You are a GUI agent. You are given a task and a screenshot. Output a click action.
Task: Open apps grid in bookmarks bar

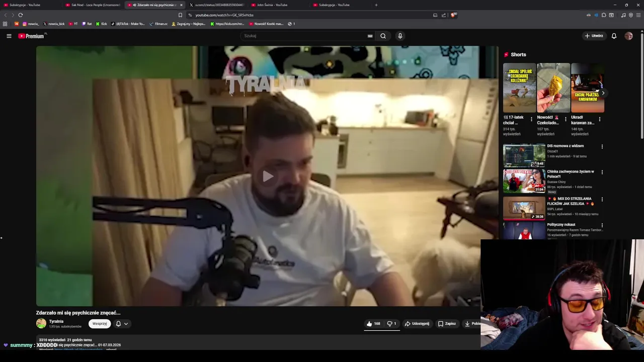pyautogui.click(x=5, y=24)
